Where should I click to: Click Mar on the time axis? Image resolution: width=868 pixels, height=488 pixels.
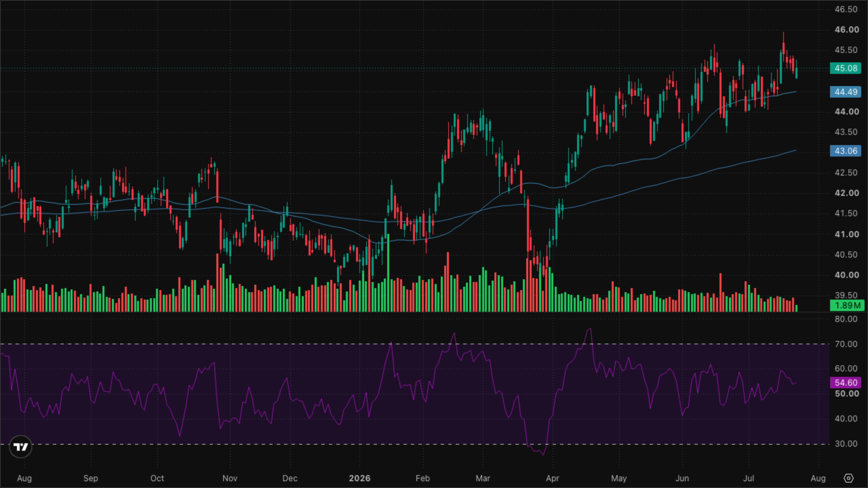tap(483, 478)
